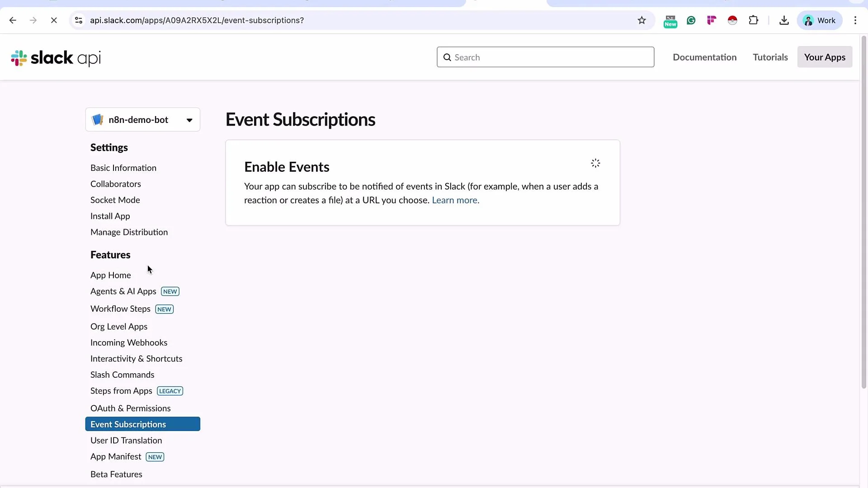The width and height of the screenshot is (868, 488).
Task: Go to OAuth & Permissions
Action: pos(131,408)
